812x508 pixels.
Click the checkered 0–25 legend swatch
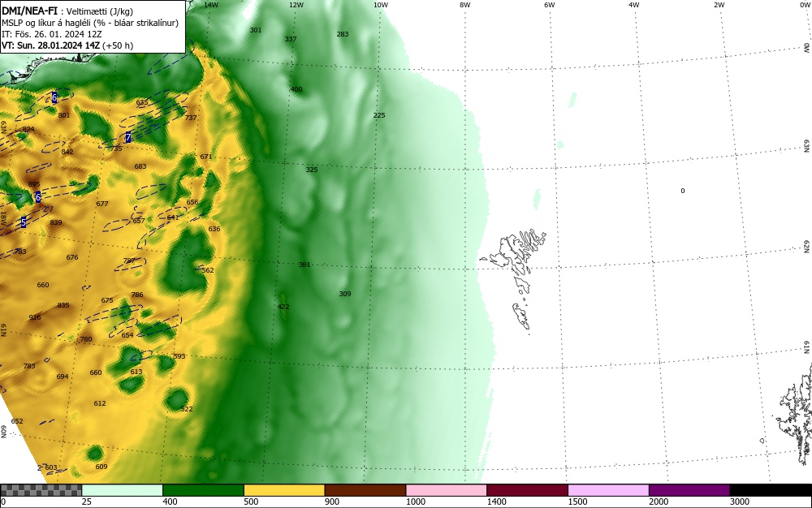pyautogui.click(x=41, y=490)
